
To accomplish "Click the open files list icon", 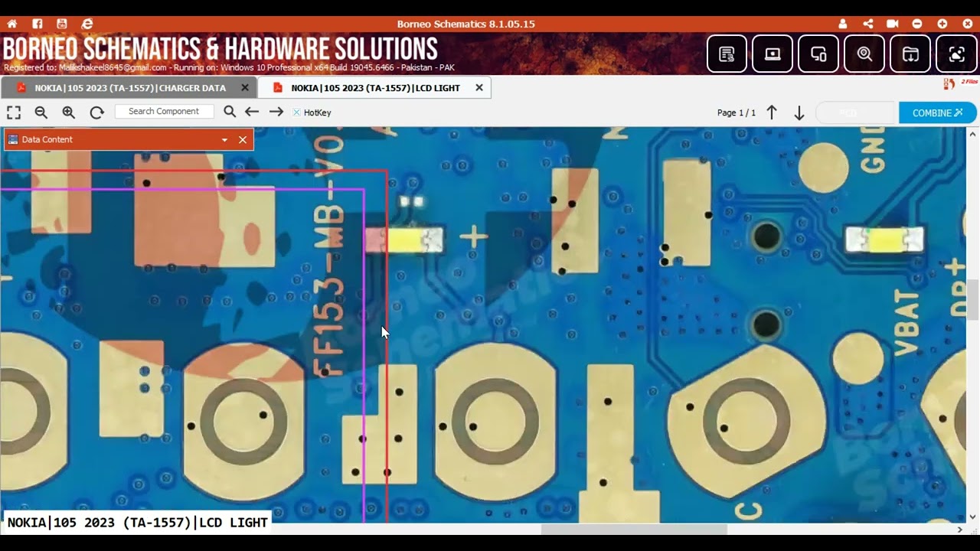I will coord(949,83).
